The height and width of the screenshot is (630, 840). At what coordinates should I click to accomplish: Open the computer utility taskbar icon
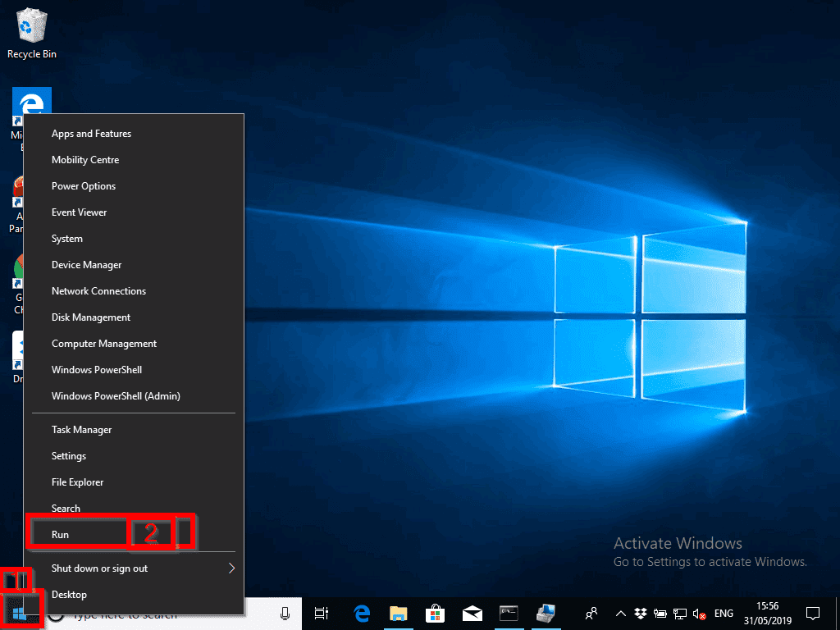(x=546, y=614)
